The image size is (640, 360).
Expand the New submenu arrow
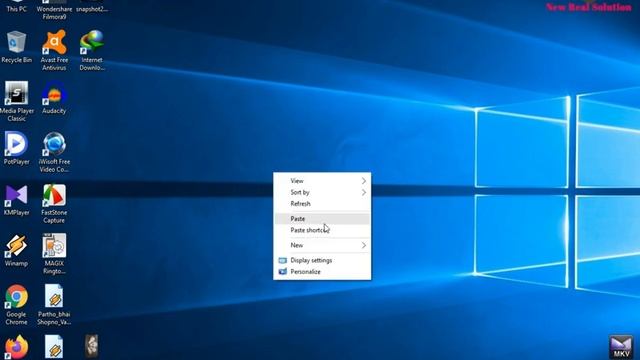tap(364, 245)
